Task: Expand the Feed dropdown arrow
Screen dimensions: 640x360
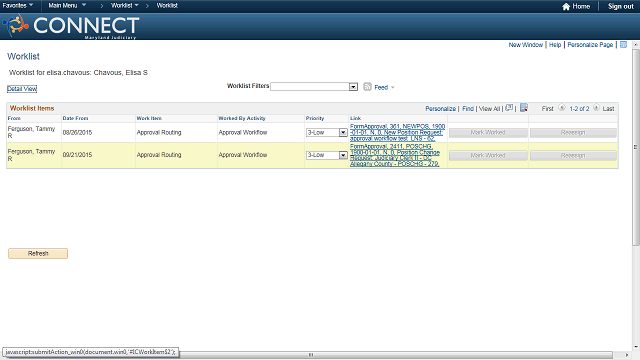Action: [393, 87]
